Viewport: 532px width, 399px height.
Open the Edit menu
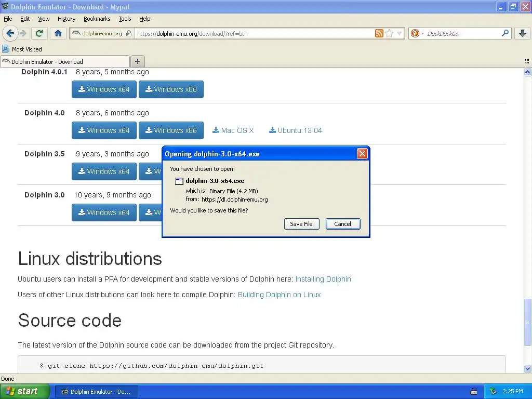click(x=25, y=19)
